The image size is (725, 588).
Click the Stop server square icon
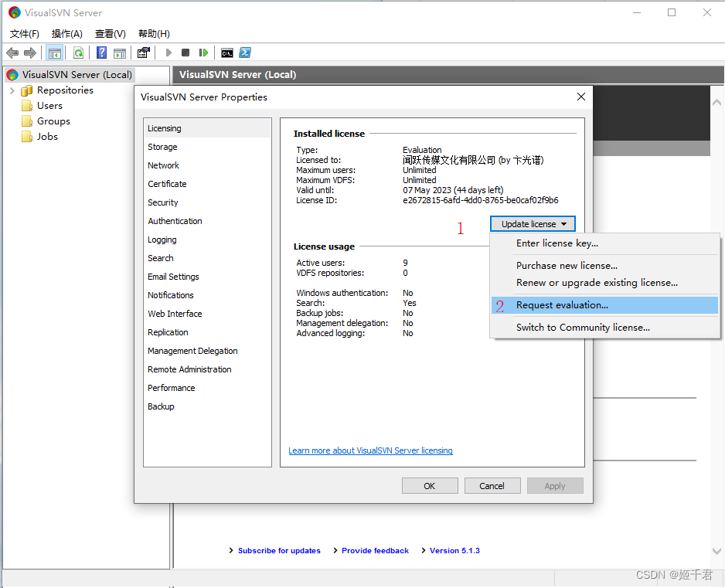186,53
